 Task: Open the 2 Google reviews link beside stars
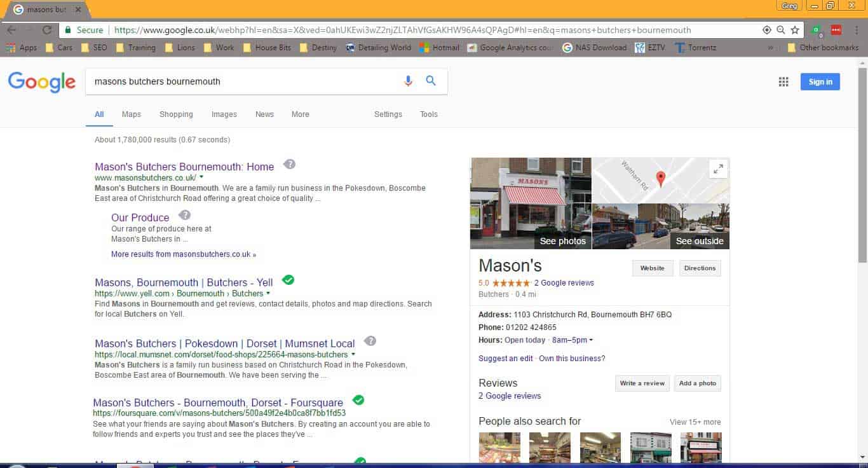(564, 283)
